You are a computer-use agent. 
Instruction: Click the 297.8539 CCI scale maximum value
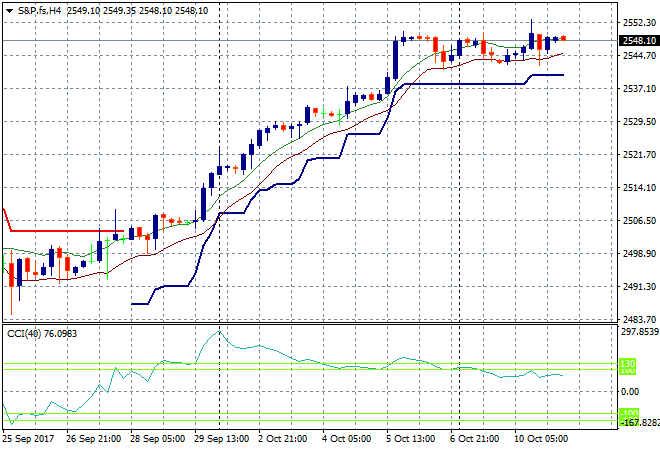coord(637,332)
